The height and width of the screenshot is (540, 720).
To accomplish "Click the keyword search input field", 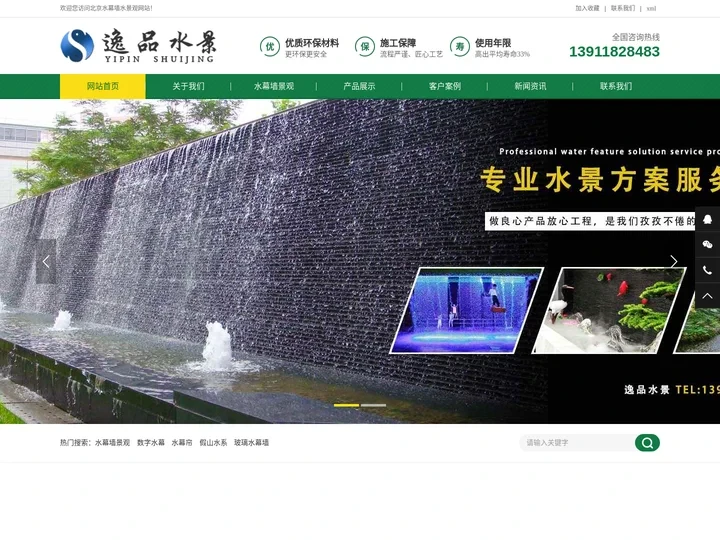I will pos(577,443).
